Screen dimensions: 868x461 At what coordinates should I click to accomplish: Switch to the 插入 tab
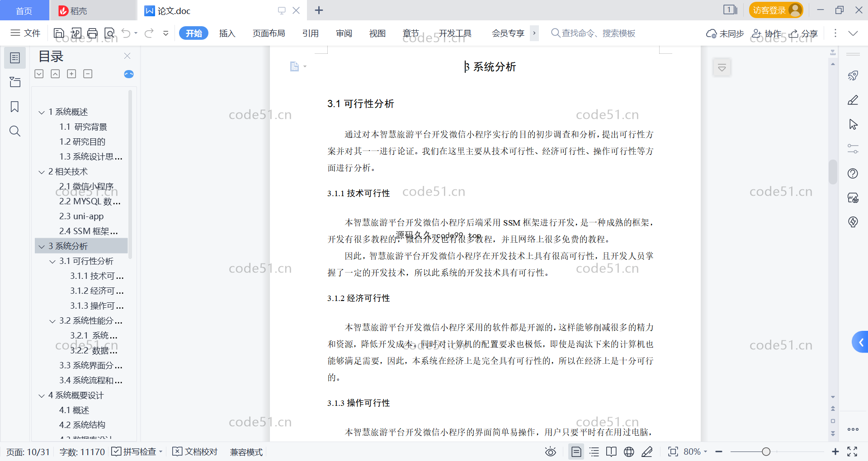tap(227, 33)
